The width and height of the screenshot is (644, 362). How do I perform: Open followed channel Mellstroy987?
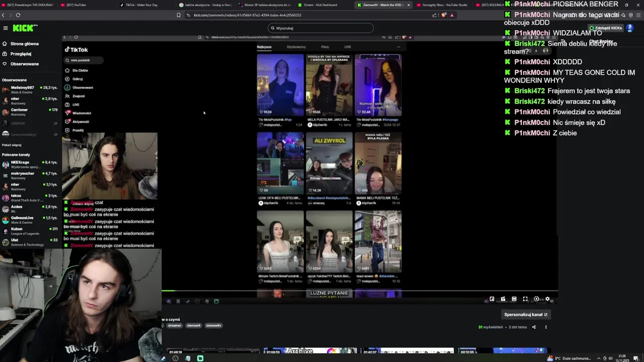(30, 89)
